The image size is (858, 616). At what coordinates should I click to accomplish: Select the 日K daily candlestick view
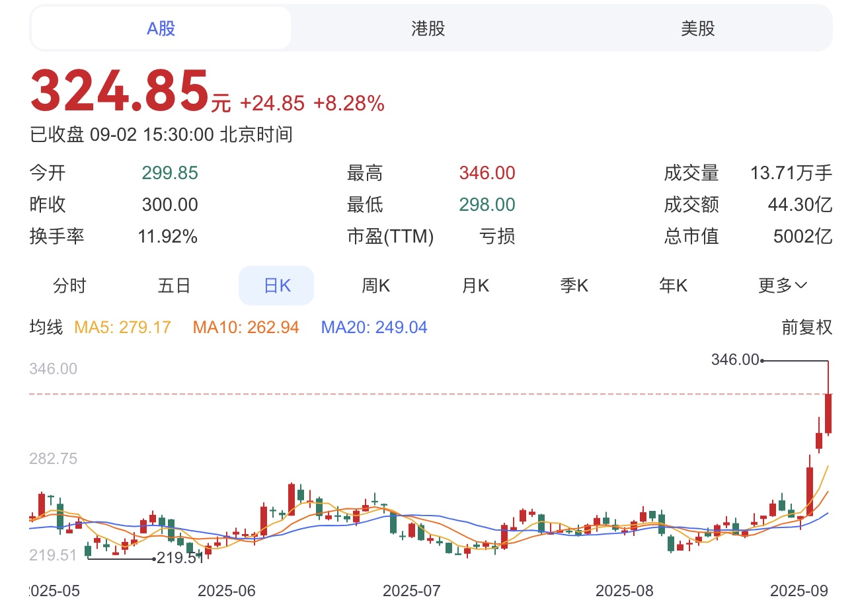click(x=276, y=286)
